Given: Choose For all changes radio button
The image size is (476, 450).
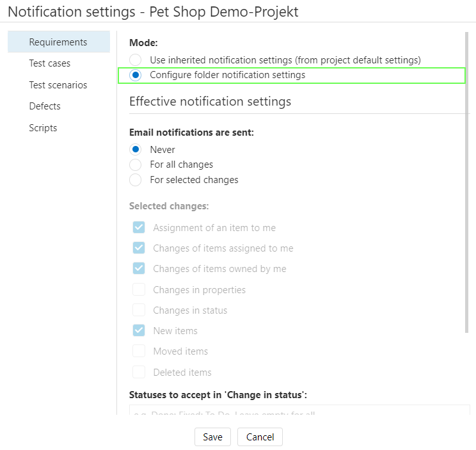Looking at the screenshot, I should click(136, 165).
